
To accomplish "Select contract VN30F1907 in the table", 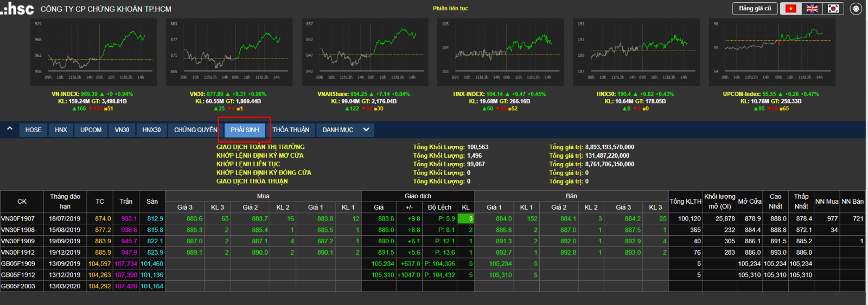I will click(18, 219).
